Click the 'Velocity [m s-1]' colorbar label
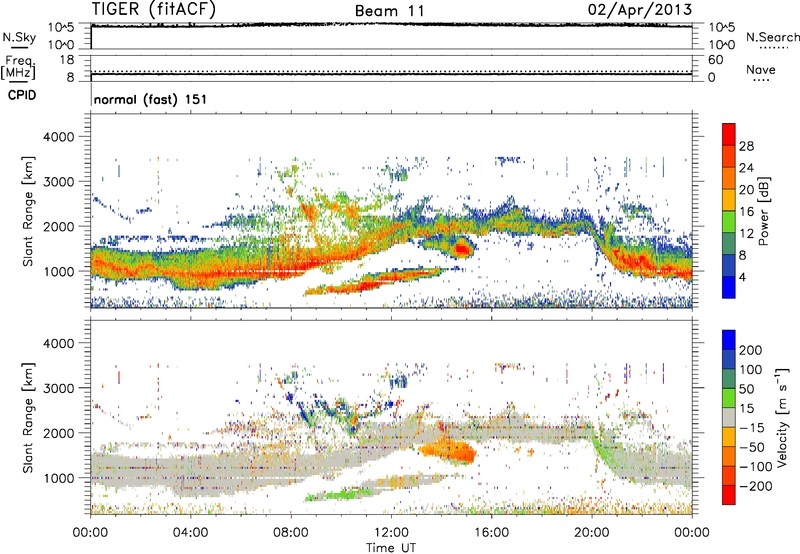This screenshot has height=554, width=800. pyautogui.click(x=783, y=418)
